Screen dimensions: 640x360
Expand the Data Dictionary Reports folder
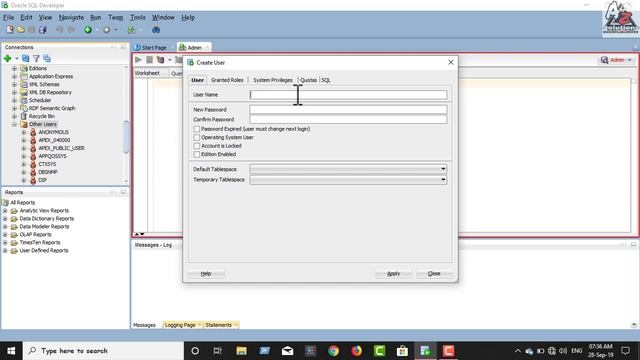pos(5,219)
